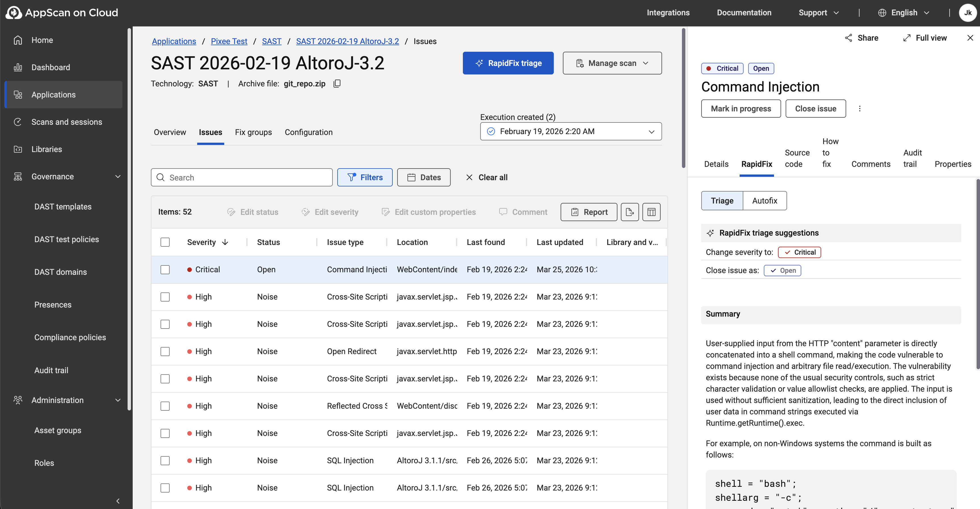Viewport: 980px width, 509px height.
Task: Click the user avatar Jk
Action: [968, 13]
